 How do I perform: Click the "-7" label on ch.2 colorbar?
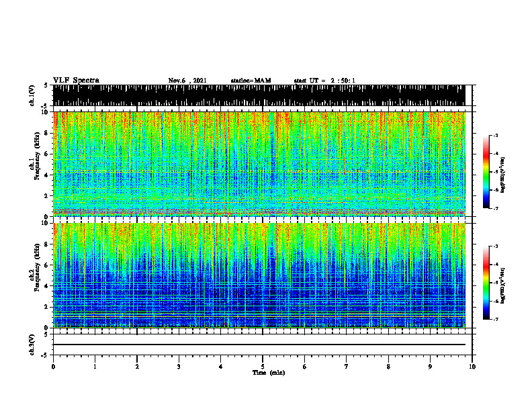click(x=496, y=319)
